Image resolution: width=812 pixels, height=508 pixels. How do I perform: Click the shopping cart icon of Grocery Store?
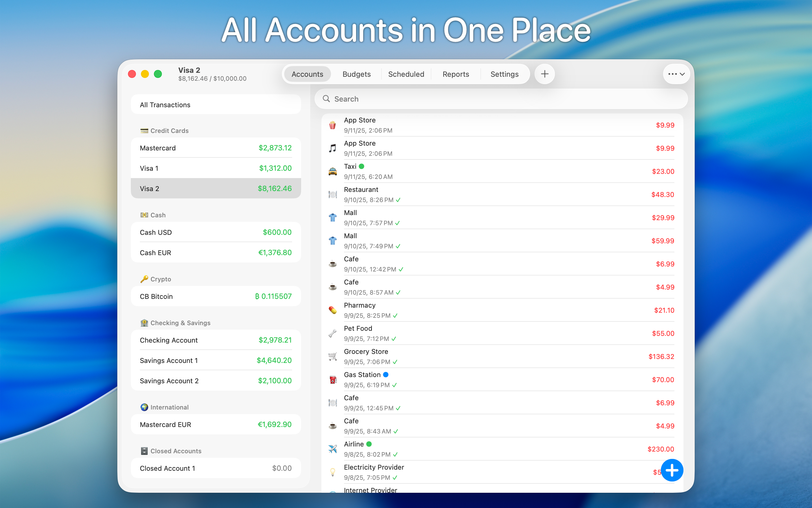point(332,356)
